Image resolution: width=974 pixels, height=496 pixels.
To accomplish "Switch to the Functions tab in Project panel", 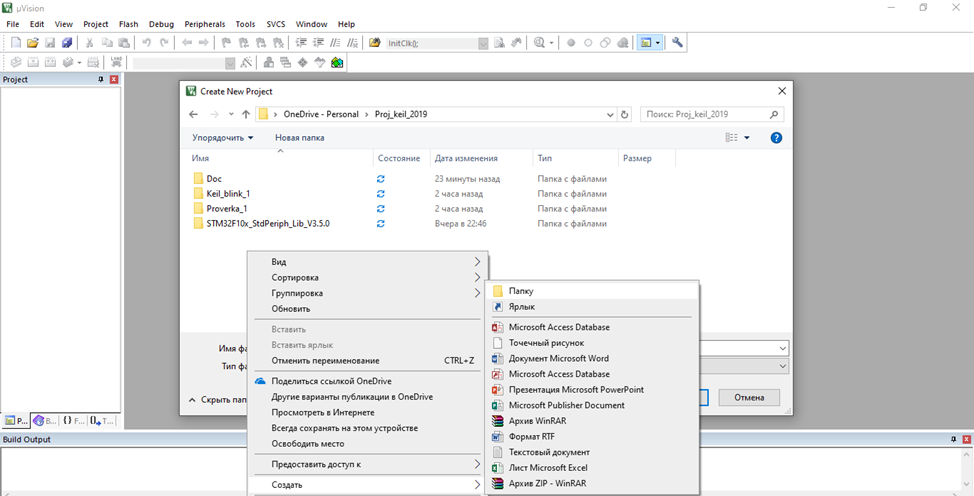I will [73, 421].
